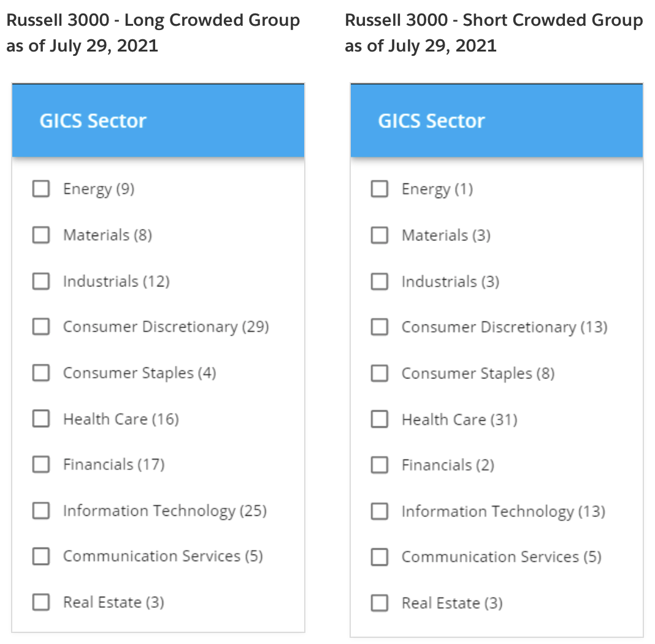Click GICS Sector header in Short Crowded panel
This screenshot has height=644, width=655.
431,121
